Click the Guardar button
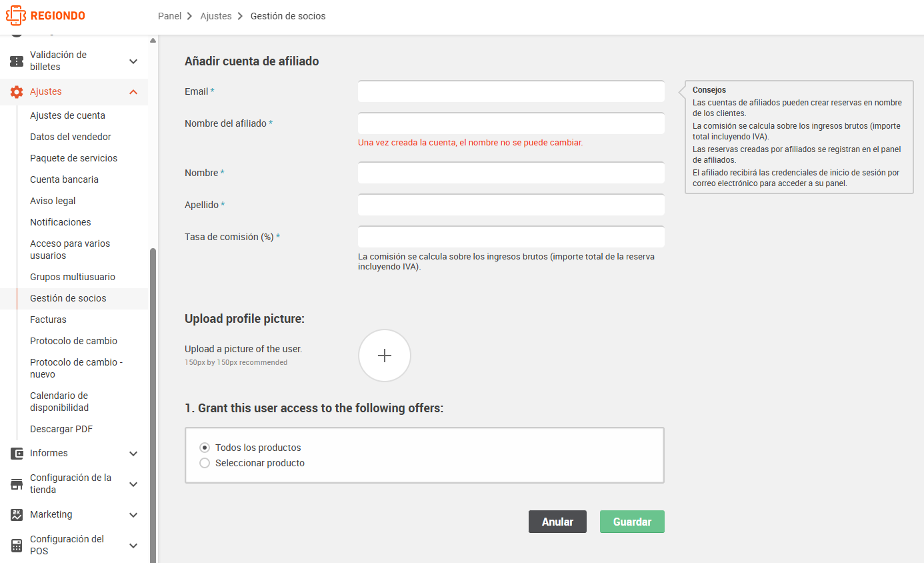 pos(632,522)
